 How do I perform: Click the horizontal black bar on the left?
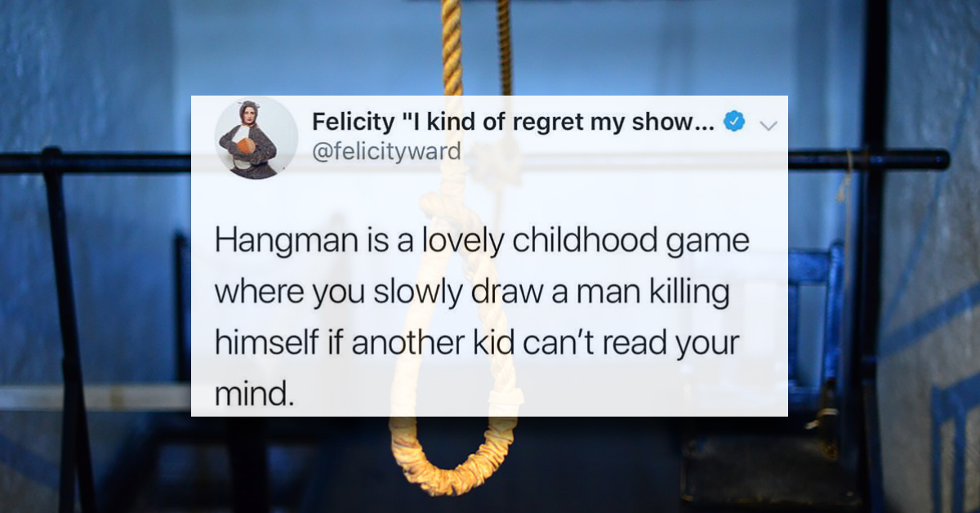click(96, 163)
